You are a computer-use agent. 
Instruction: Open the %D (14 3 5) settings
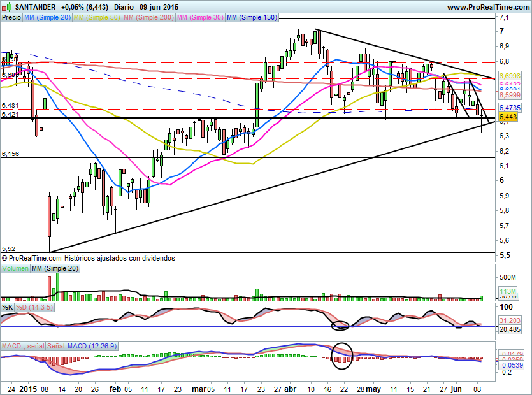(34, 308)
